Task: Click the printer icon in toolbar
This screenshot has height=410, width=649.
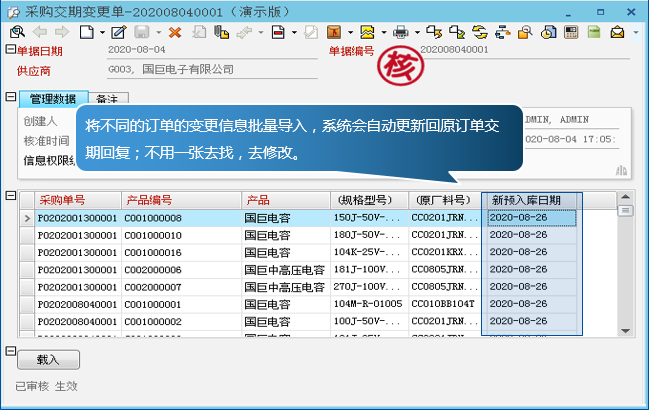Action: pyautogui.click(x=399, y=32)
